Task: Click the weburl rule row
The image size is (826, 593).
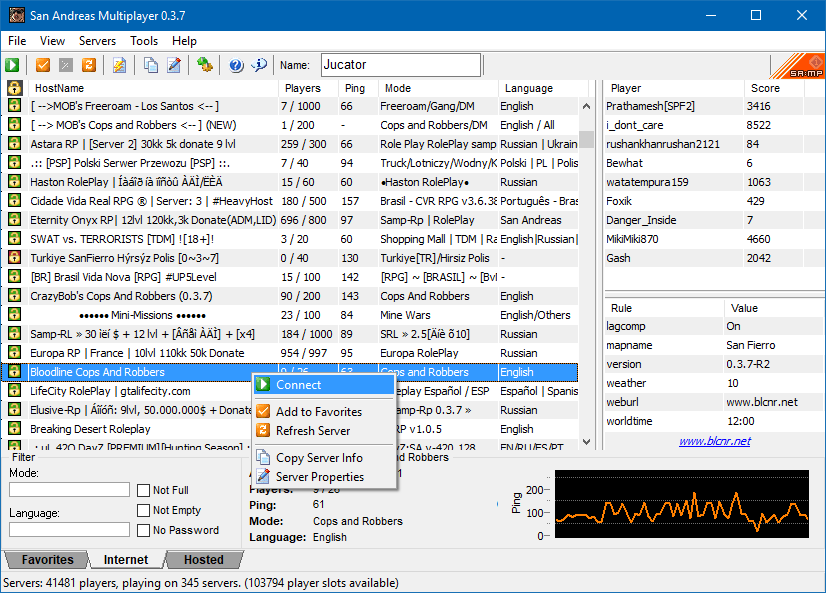Action: pos(713,402)
